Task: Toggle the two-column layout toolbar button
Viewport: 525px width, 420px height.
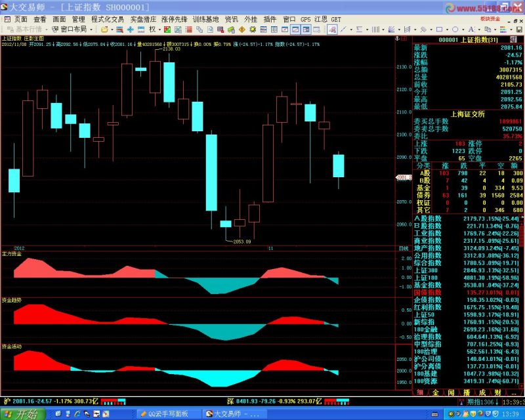Action: tap(274, 30)
